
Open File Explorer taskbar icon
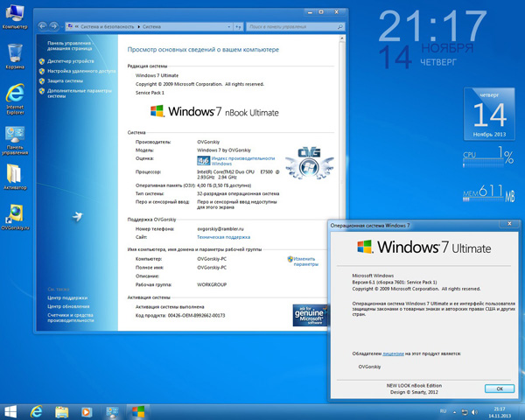click(61, 412)
